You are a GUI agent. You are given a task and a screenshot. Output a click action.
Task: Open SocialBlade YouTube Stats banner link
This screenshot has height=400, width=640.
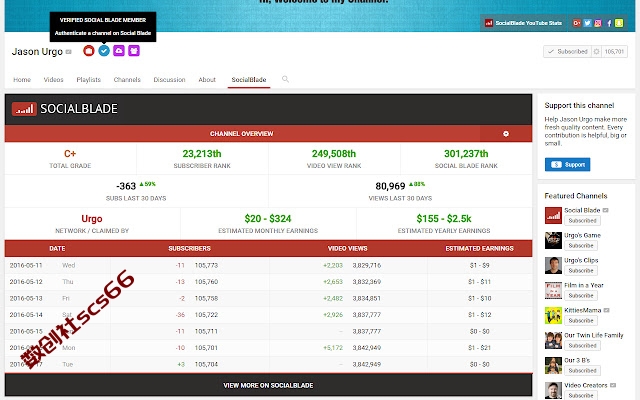pos(524,23)
